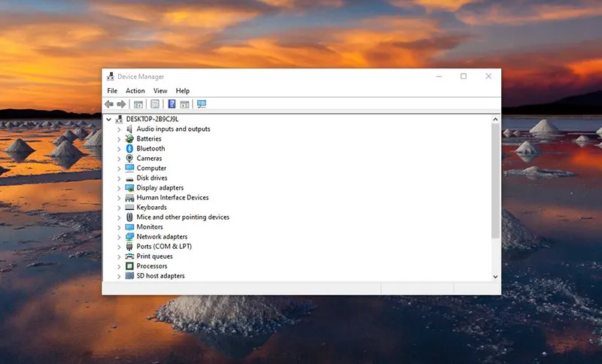Expand the Network adapters category
The width and height of the screenshot is (602, 364).
pos(119,237)
